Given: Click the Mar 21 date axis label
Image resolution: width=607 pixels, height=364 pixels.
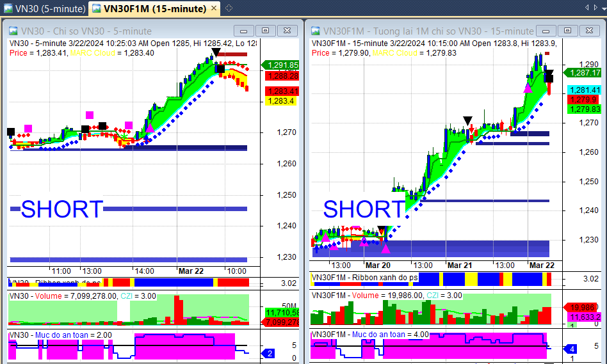Looking at the screenshot, I should tap(460, 265).
